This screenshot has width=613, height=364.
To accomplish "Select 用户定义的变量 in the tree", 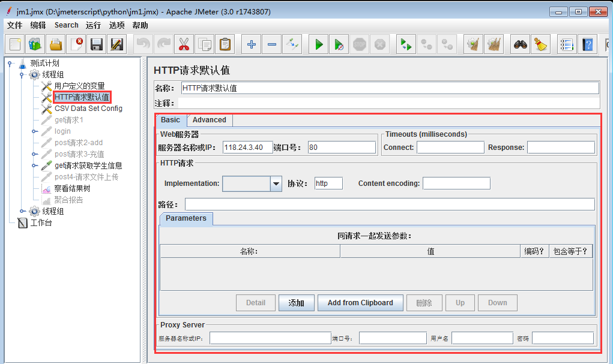I will point(79,86).
